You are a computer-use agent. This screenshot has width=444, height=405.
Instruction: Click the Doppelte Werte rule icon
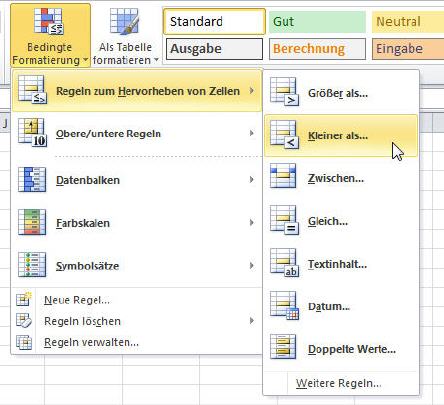tap(283, 347)
